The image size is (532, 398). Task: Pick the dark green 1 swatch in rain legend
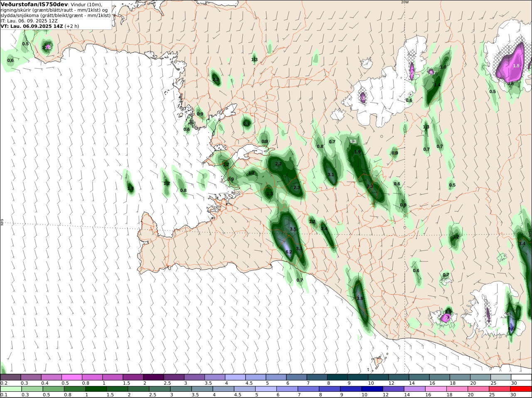(96, 389)
